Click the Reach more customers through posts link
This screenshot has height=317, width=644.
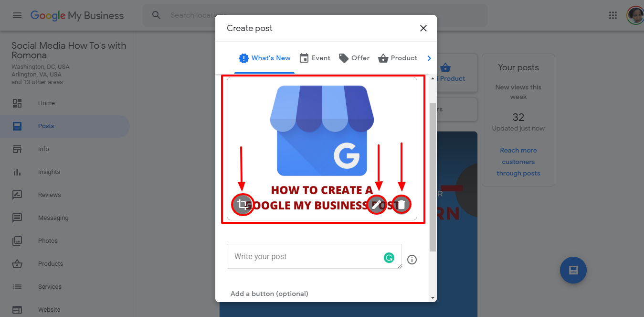pos(518,162)
